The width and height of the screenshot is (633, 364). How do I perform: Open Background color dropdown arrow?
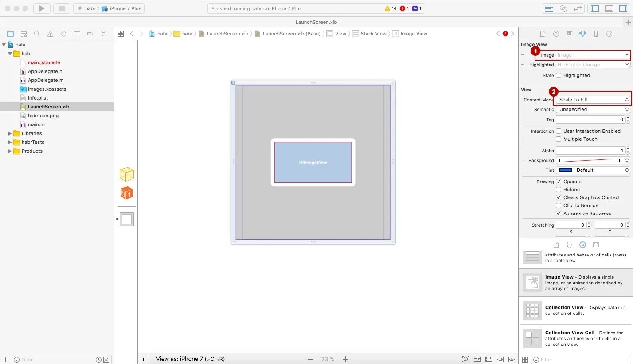627,160
